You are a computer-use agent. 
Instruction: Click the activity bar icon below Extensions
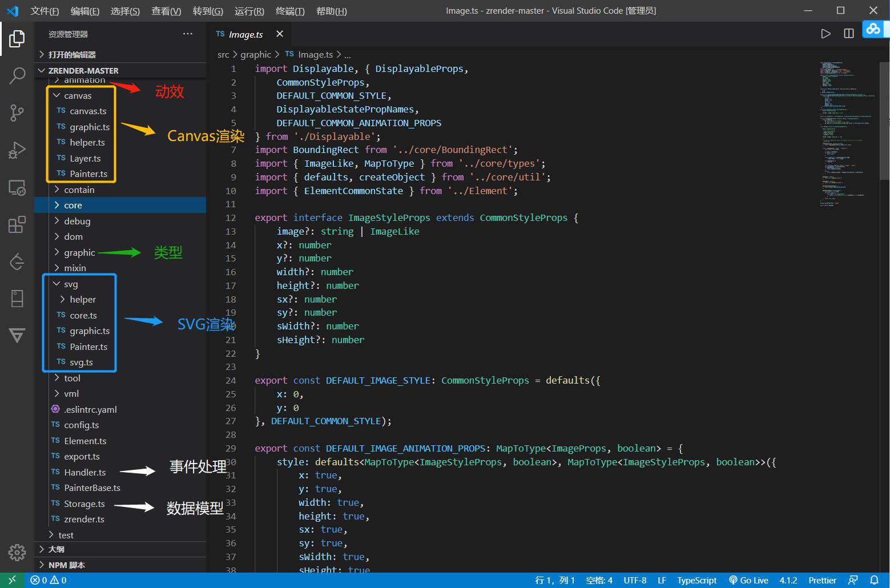click(17, 261)
